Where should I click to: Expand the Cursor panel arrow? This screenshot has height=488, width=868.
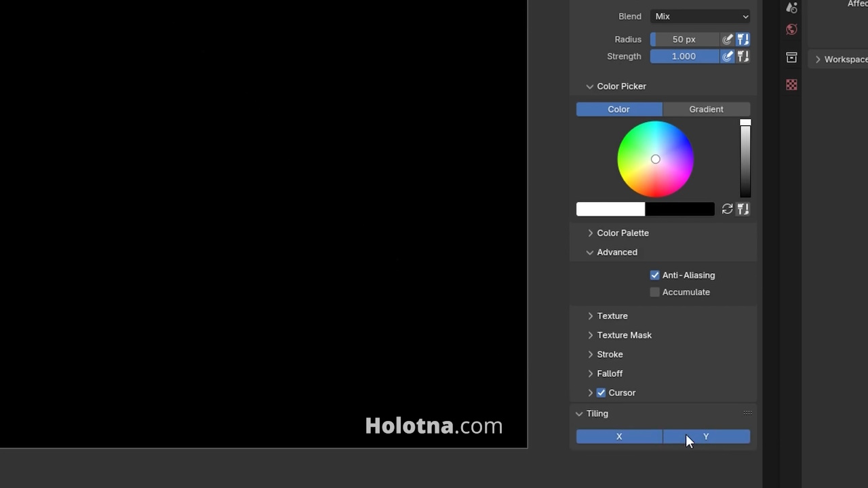[590, 392]
